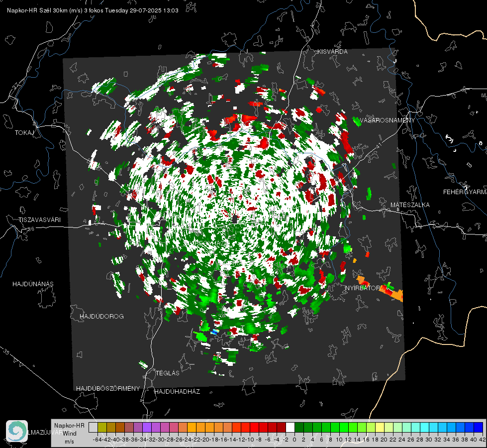Select the gray leftmost legend swatch
Screen dimensions: 487x448
93,427
